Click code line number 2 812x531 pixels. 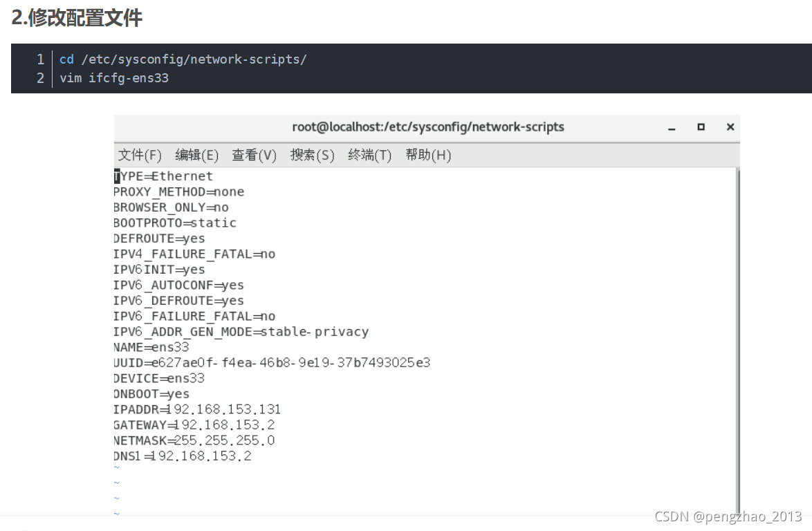(40, 78)
